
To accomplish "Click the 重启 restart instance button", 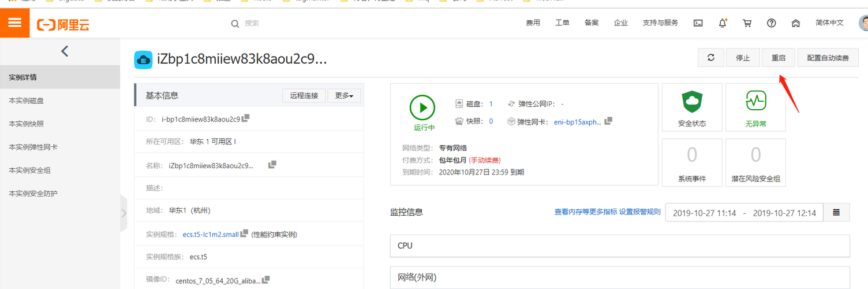I will (778, 58).
